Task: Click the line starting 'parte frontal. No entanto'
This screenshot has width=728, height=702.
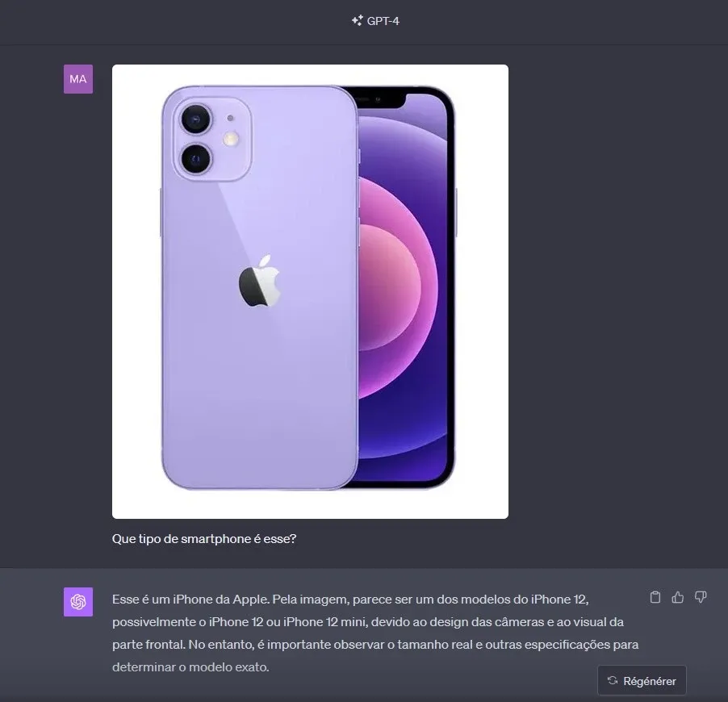Action: point(375,645)
